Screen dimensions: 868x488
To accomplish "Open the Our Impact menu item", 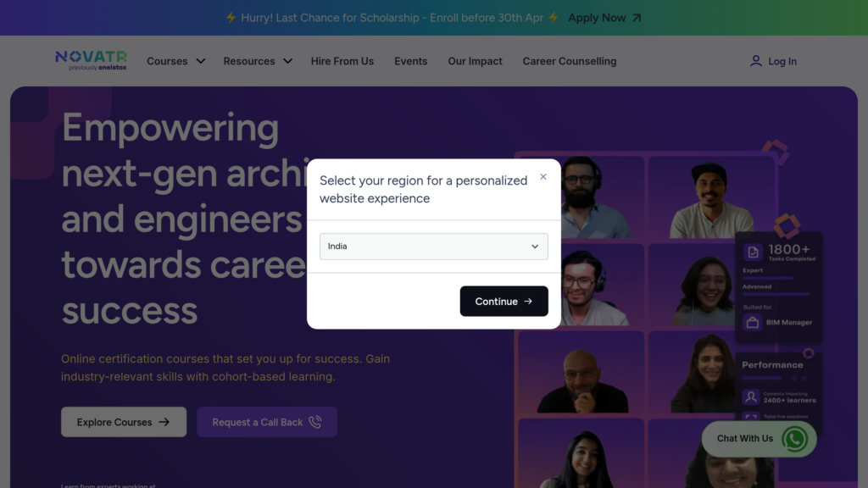I will pyautogui.click(x=475, y=61).
